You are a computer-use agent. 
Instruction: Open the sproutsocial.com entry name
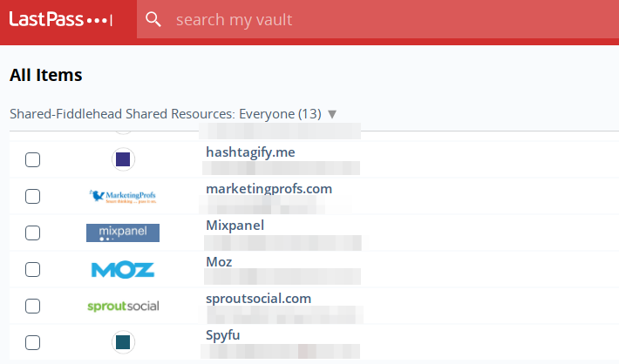259,299
